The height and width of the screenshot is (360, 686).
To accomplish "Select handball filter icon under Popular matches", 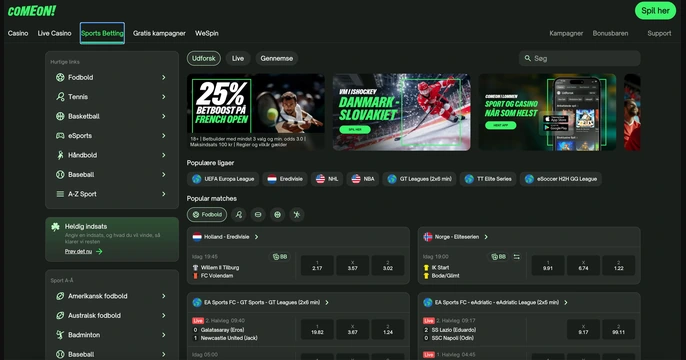I will 297,214.
